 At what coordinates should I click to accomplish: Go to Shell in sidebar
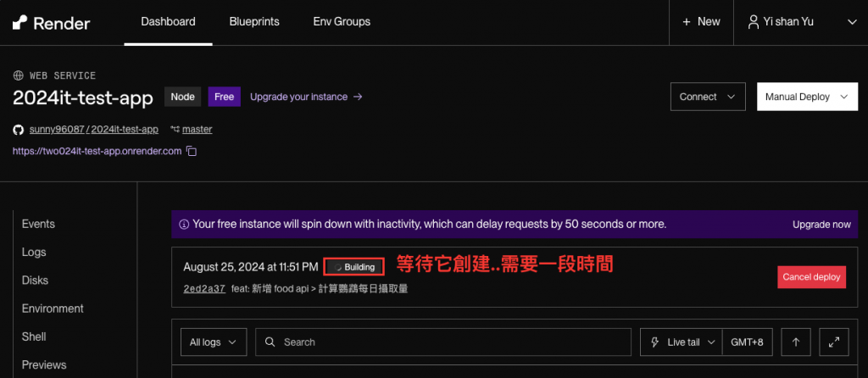34,337
